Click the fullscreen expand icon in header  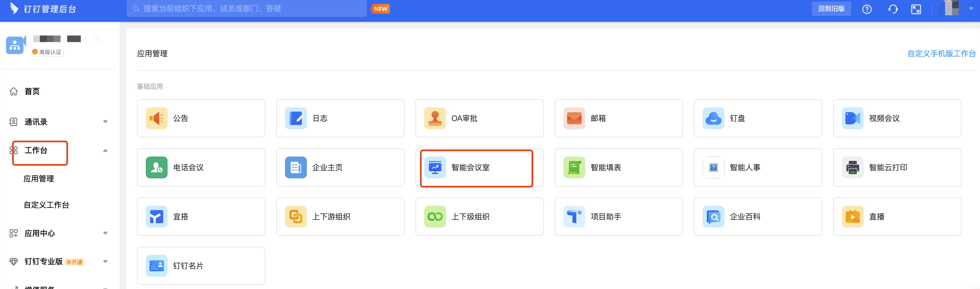(916, 9)
